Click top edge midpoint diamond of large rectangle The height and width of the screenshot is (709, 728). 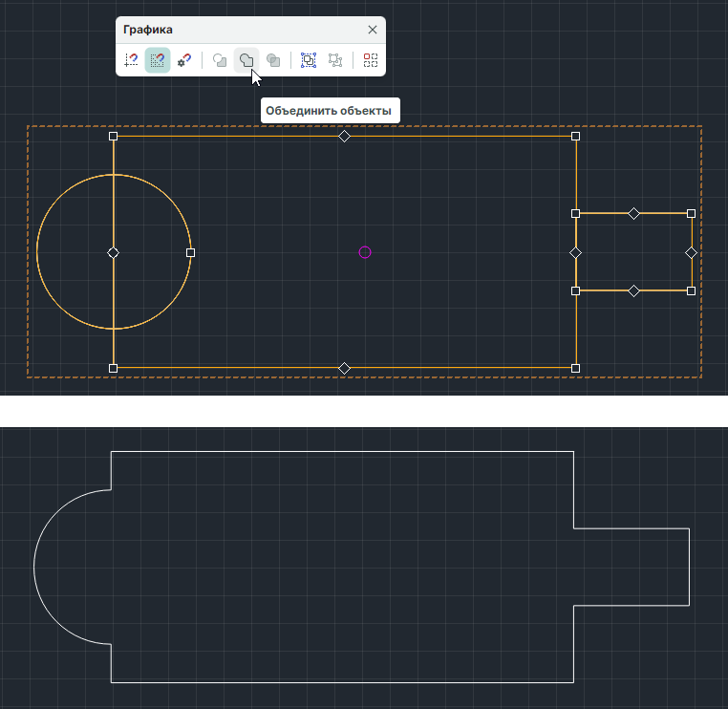pos(345,137)
